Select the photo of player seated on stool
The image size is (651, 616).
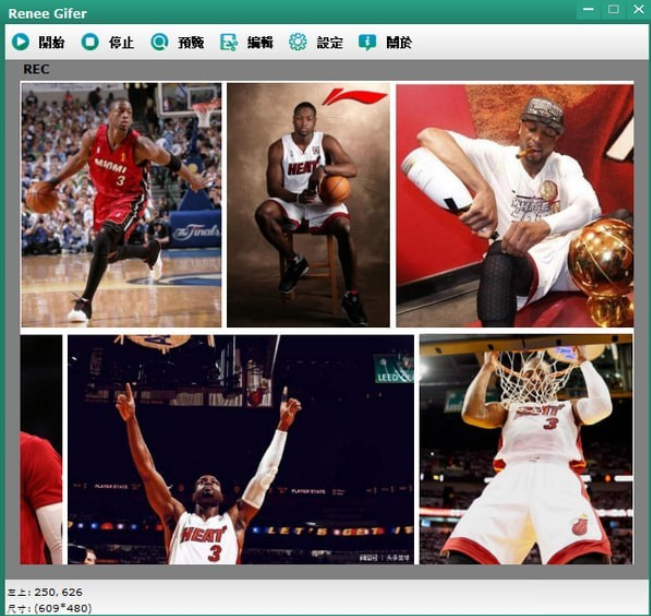(x=308, y=205)
